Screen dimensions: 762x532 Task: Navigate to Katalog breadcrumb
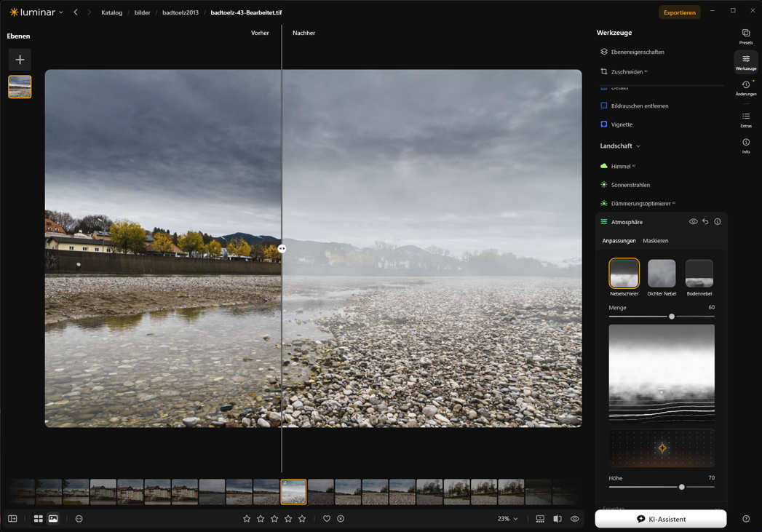tap(112, 12)
